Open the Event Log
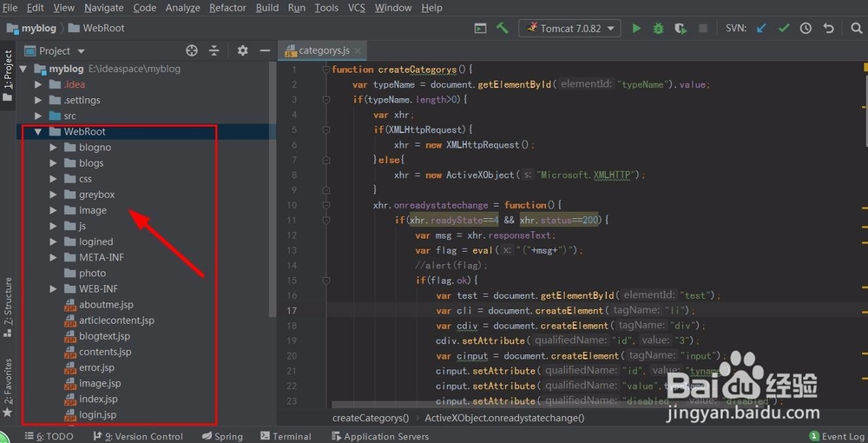Viewport: 868px width, 443px height. [x=837, y=436]
